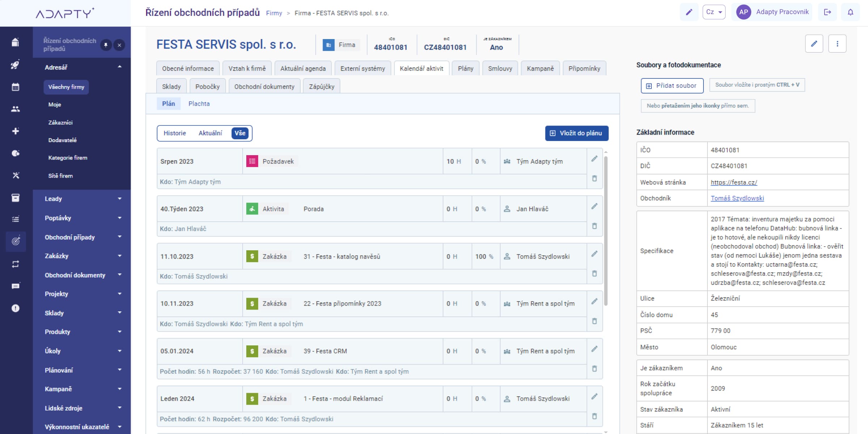Edit the Srpen 2023 Požadavek plan entry

point(594,159)
